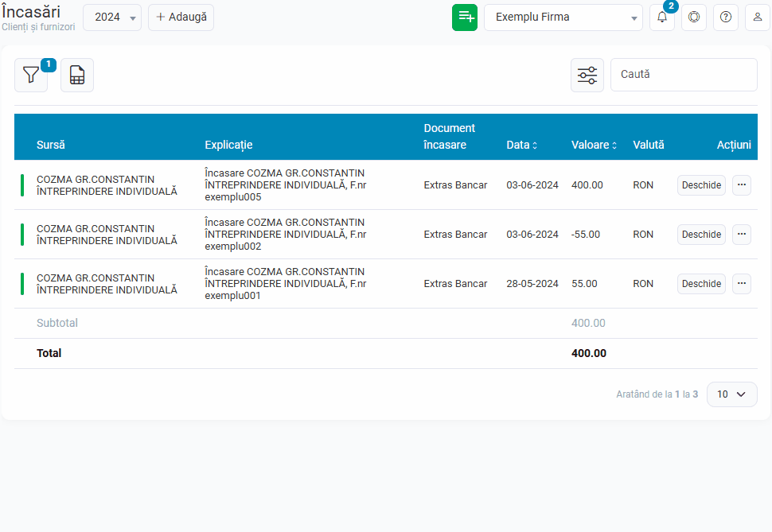Click the Subtotal label
The image size is (772, 532).
pyautogui.click(x=57, y=323)
